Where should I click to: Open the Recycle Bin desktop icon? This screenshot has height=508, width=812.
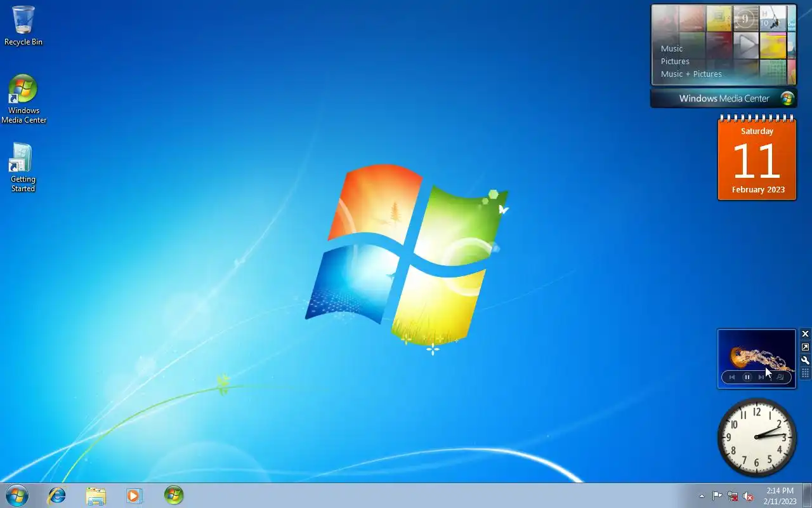pos(23,26)
